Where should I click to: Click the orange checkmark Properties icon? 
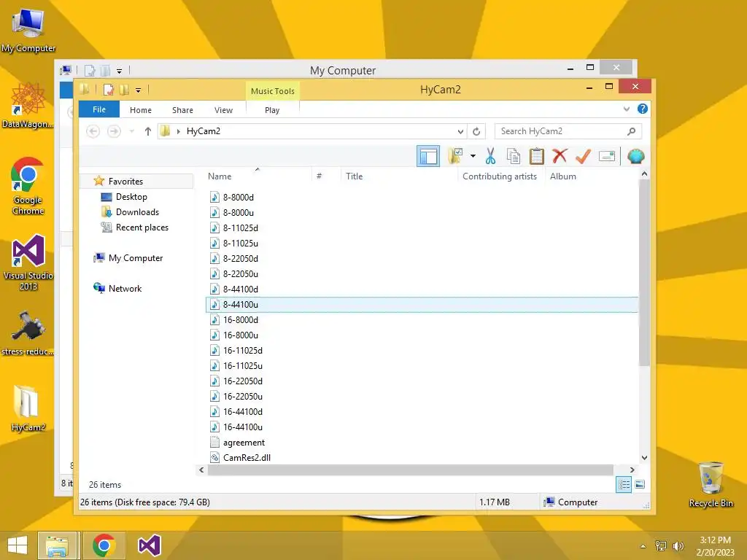(583, 156)
